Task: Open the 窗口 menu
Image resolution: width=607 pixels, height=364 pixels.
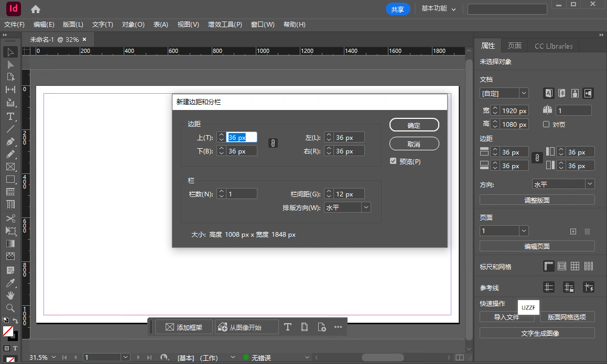Action: click(x=262, y=24)
